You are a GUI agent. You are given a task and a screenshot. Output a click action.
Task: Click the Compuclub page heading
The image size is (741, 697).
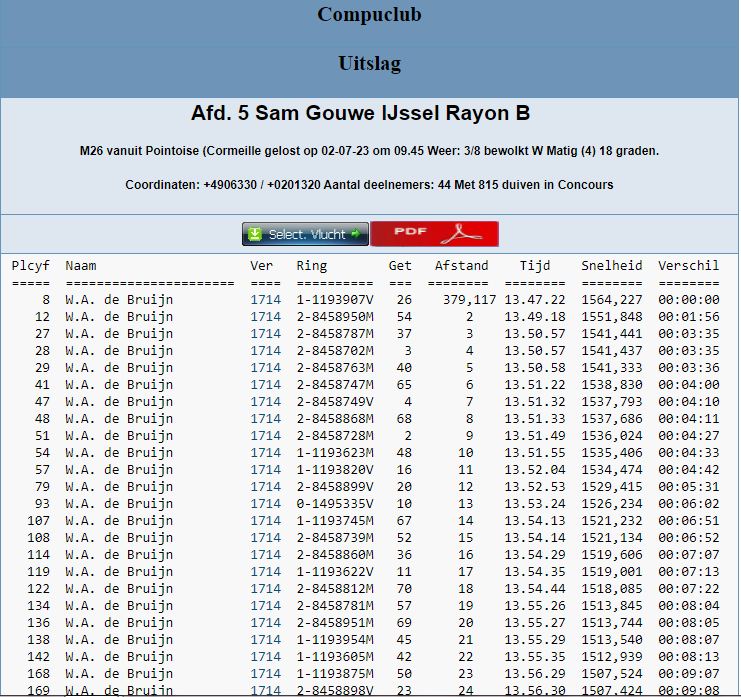coord(369,15)
